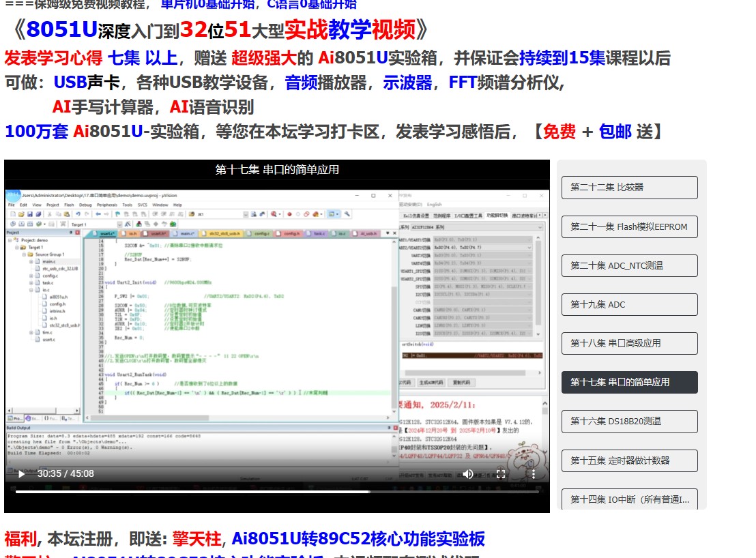Viewport: 756px width, 558px height.
Task: Open episode 第十八集 串口高级应用
Action: [629, 344]
